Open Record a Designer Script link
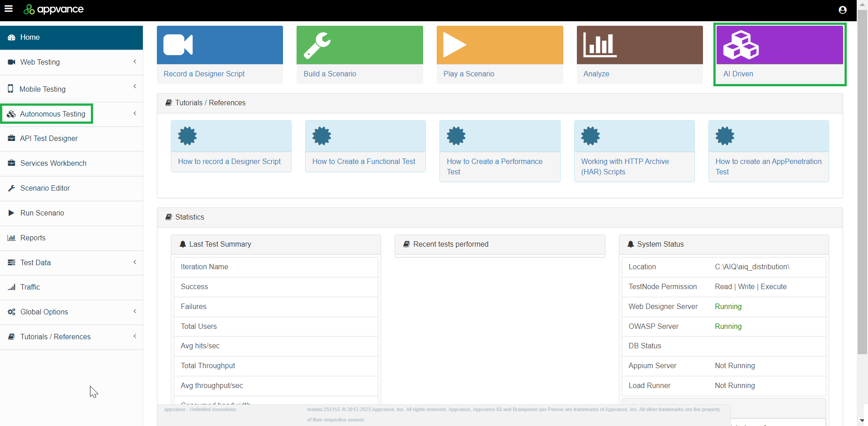This screenshot has width=868, height=426. 204,74
